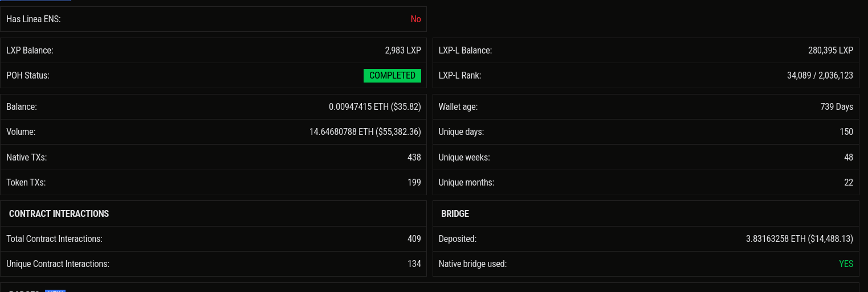The image size is (868, 292).
Task: Click the Unique weeks value 48
Action: coord(848,158)
